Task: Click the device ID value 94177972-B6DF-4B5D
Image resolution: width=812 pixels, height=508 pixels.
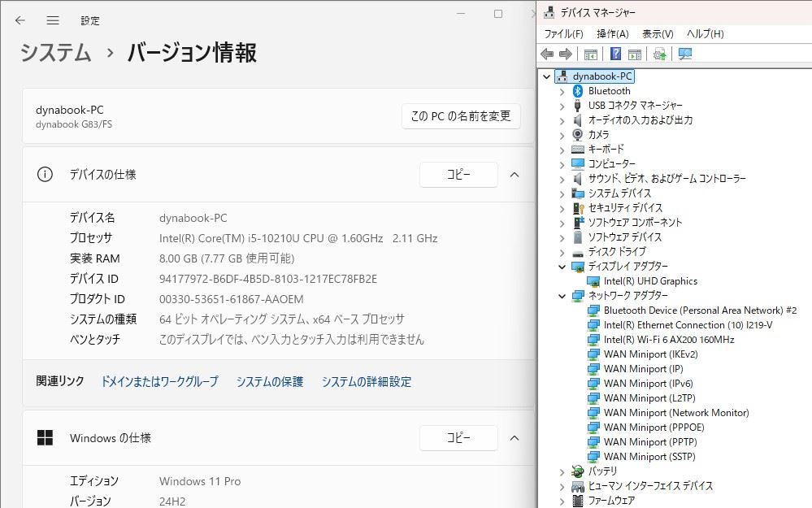Action: coord(268,279)
